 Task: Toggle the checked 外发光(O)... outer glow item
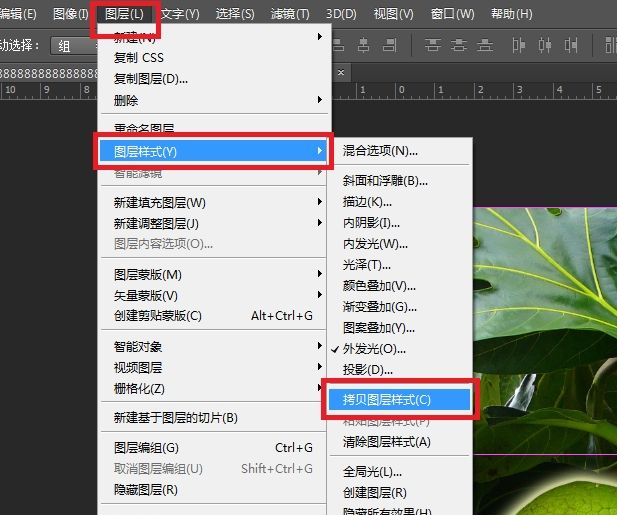click(x=374, y=349)
